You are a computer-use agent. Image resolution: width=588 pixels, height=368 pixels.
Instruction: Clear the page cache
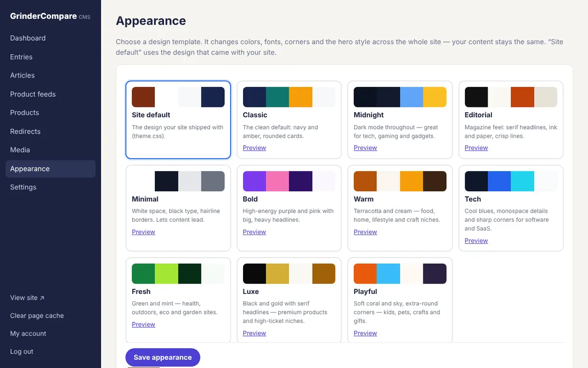[37, 316]
